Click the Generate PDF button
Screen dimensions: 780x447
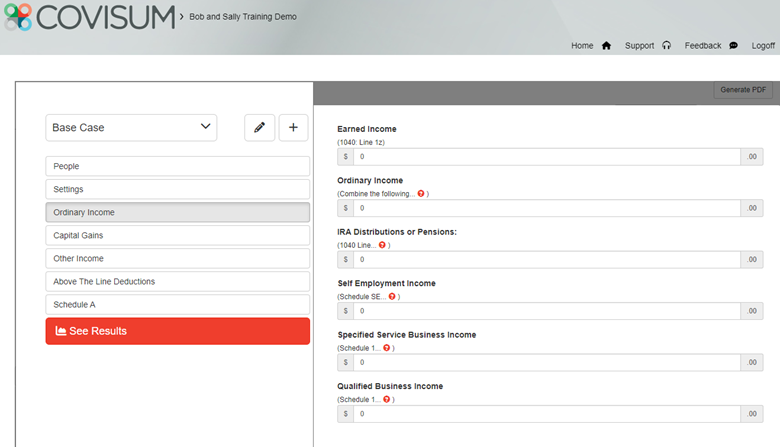743,90
